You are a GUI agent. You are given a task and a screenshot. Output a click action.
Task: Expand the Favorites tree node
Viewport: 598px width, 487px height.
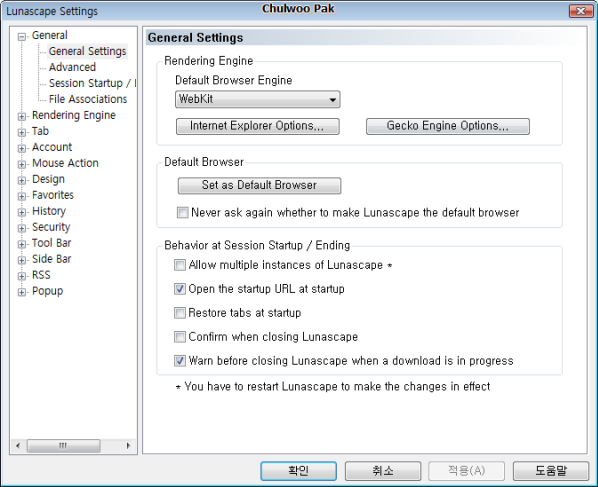pos(22,196)
